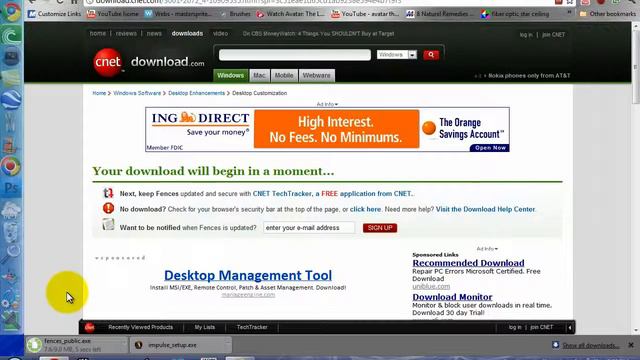Click the fences_public.exe download progress icon

pyautogui.click(x=35, y=345)
